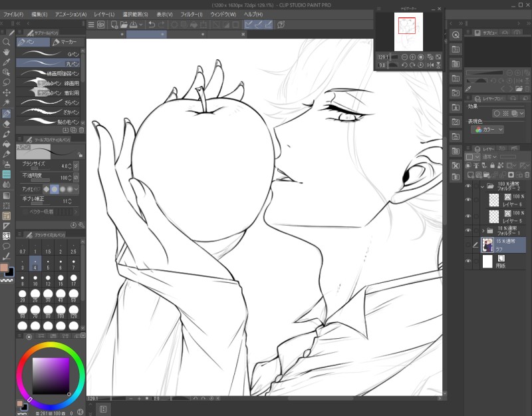Open the layer effect dropdown arrow

pyautogui.click(x=522, y=113)
